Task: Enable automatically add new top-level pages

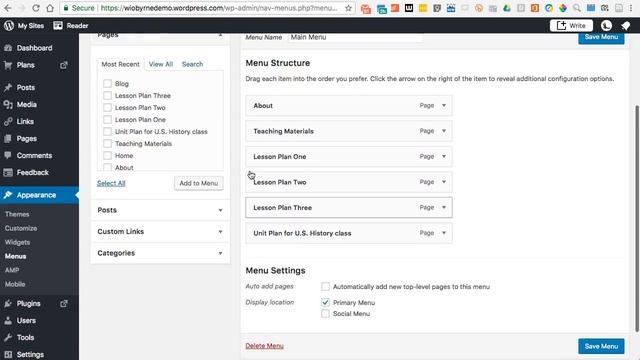Action: [325, 287]
